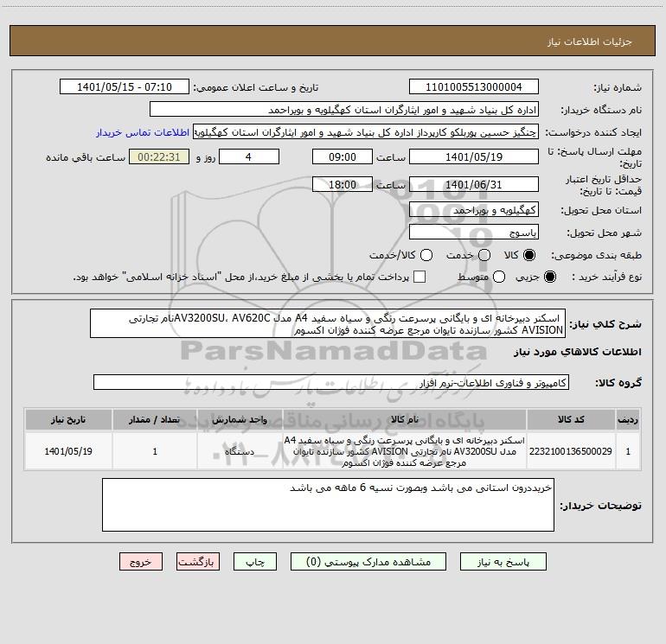Click the خروج exit button

pos(141,562)
